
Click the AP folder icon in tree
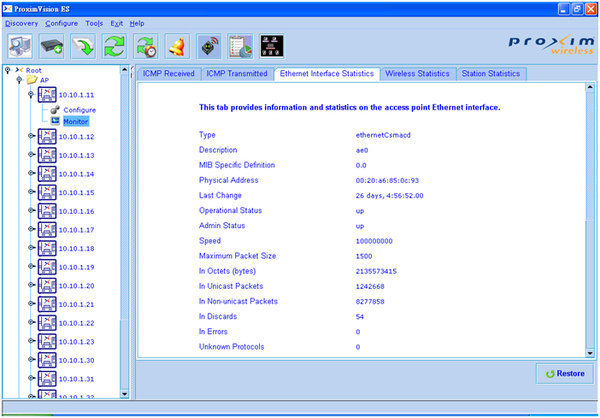tap(32, 80)
